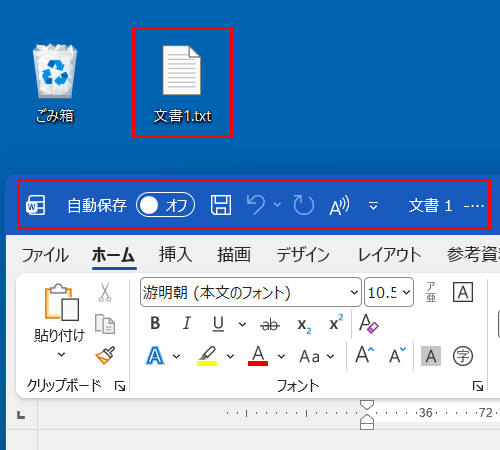The image size is (500, 450).
Task: Click the Redo circular arrow icon
Action: (x=304, y=205)
